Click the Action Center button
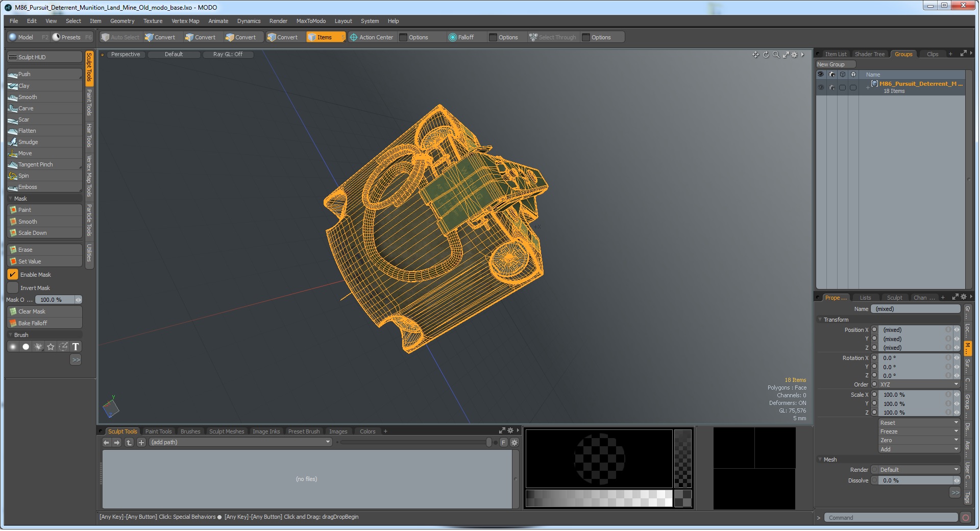The height and width of the screenshot is (531, 980). point(371,37)
